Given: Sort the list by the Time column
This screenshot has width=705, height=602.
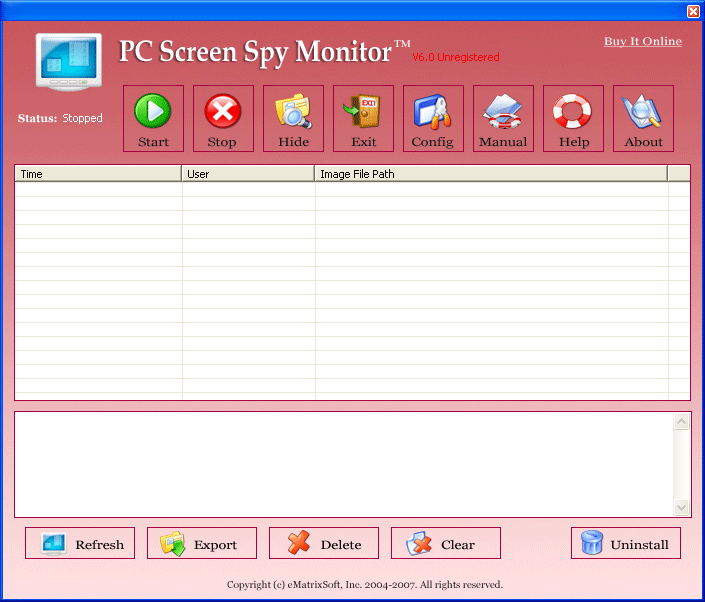Looking at the screenshot, I should point(98,174).
